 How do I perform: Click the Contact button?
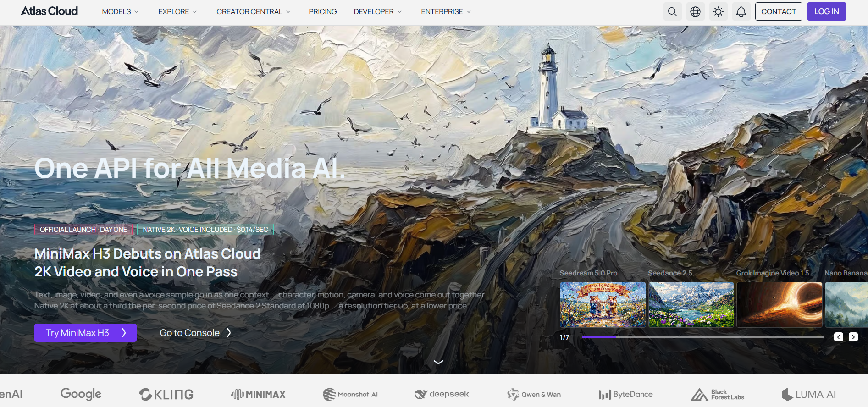(779, 11)
